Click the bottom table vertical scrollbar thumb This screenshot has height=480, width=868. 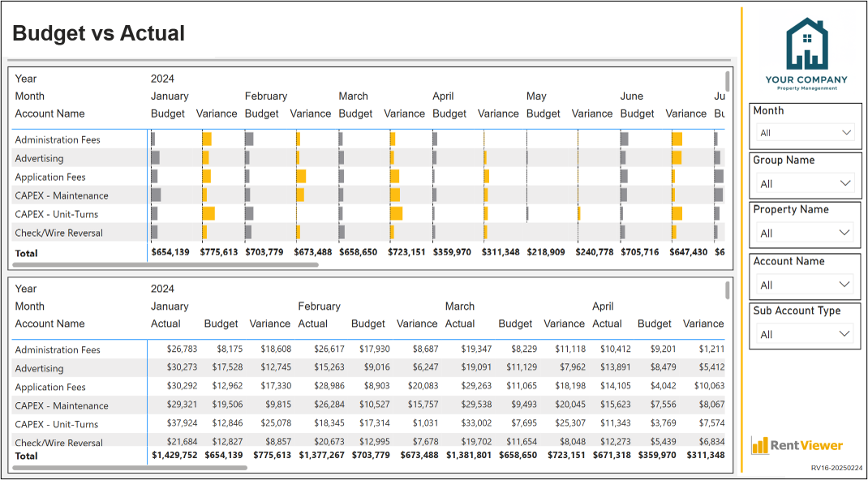728,289
